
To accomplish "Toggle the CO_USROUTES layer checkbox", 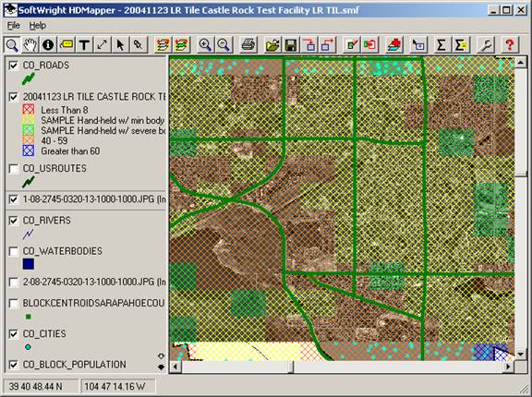I will 13,169.
